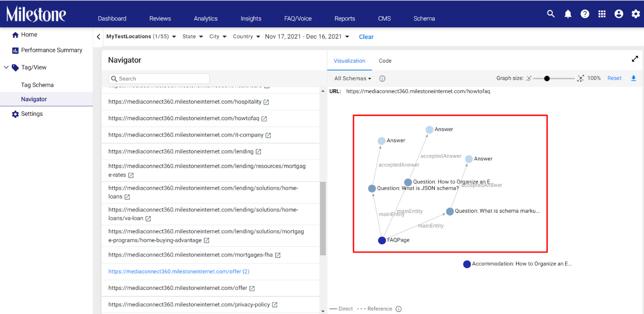Open home-buying-advantage URL external link icon

[x=206, y=240]
